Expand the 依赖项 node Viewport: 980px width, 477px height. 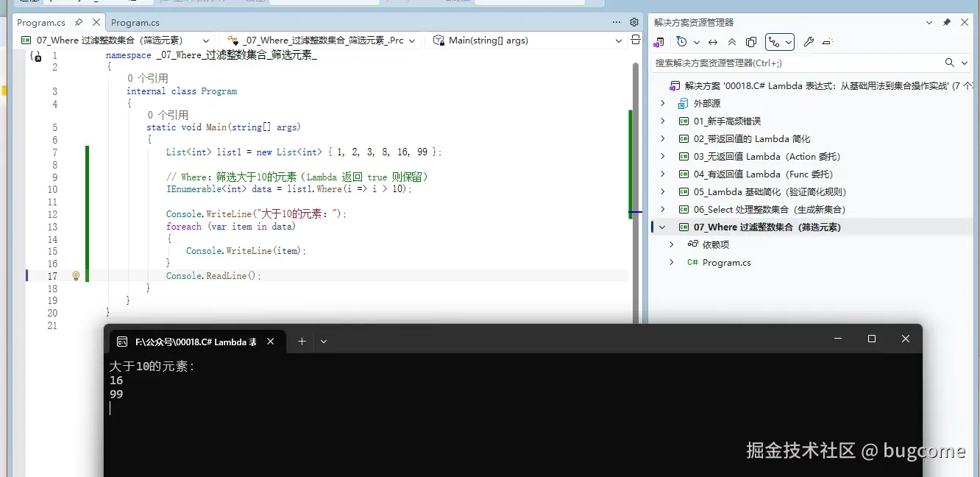pos(671,244)
